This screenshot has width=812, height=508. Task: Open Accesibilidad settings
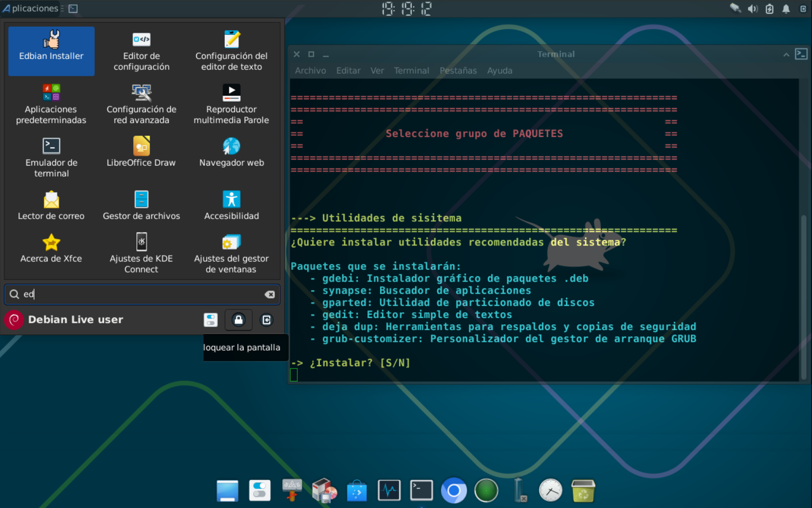coord(231,205)
